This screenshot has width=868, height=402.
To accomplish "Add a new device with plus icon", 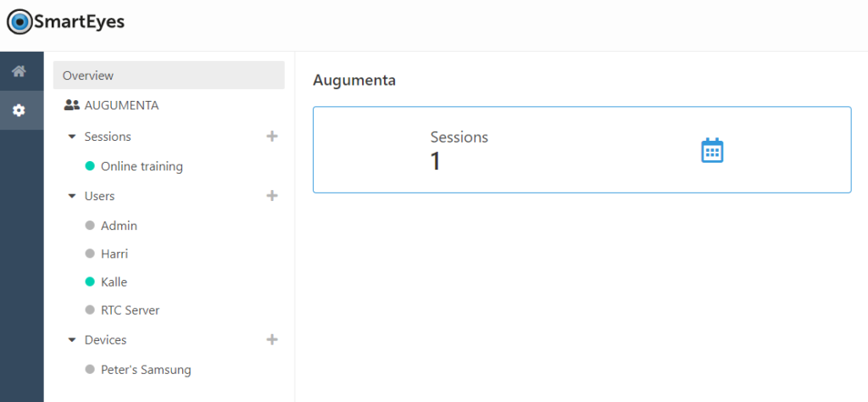I will 272,339.
